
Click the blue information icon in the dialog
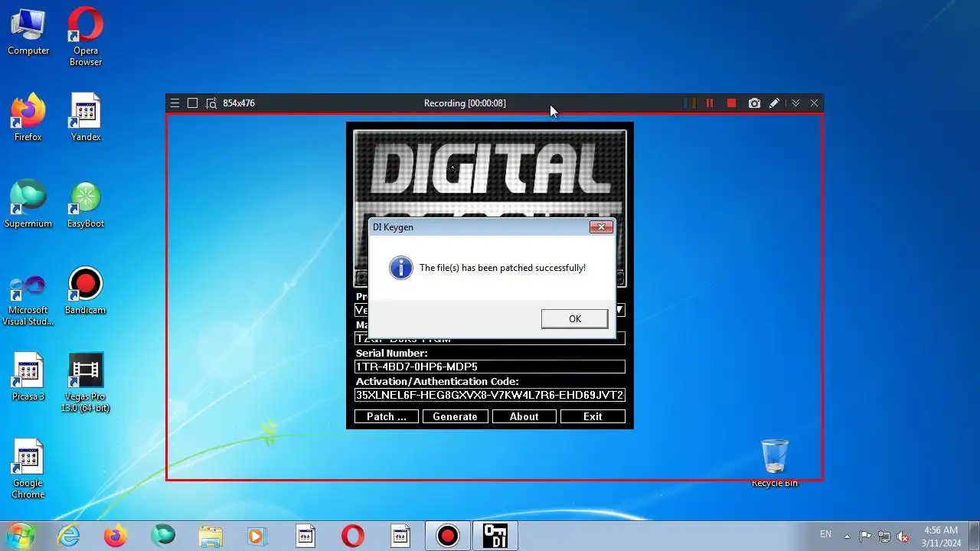[400, 268]
